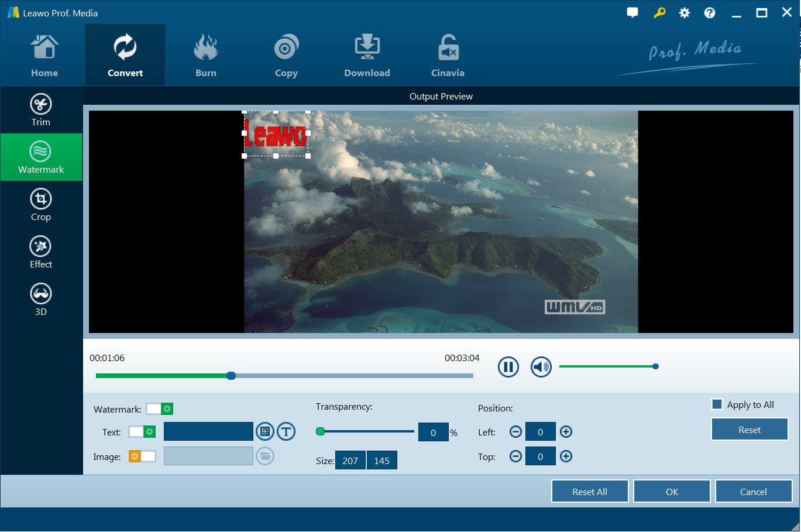Image resolution: width=801 pixels, height=532 pixels.
Task: Toggle the Watermark switch off
Action: (159, 409)
